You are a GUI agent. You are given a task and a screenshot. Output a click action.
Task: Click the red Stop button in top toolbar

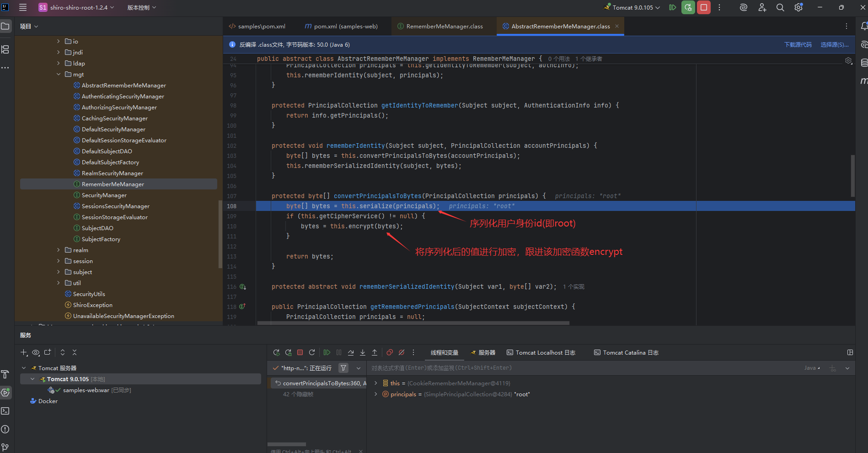coord(704,7)
